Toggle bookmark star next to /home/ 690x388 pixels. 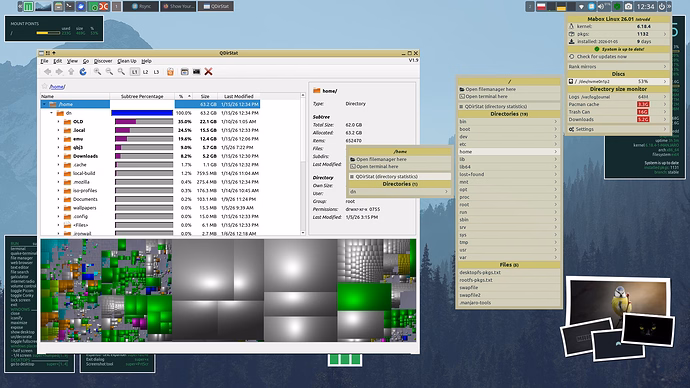(44, 86)
